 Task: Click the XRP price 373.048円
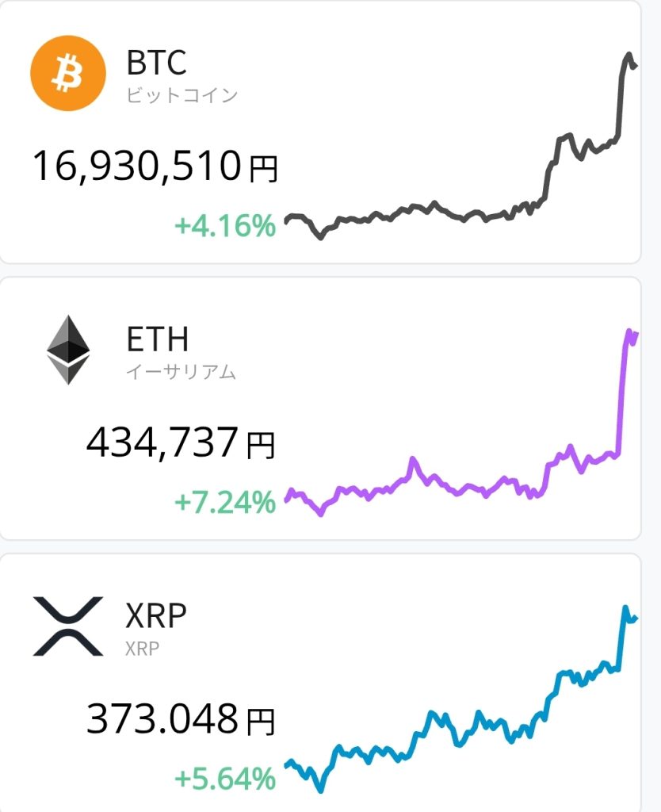click(181, 719)
